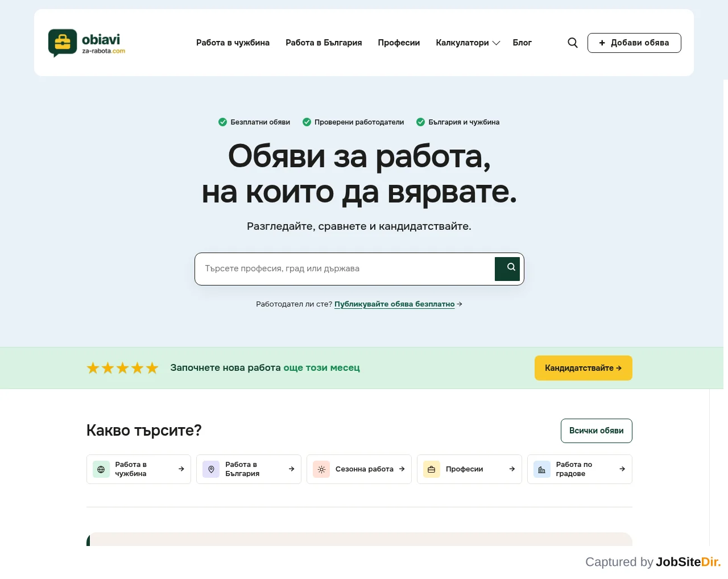Click the globe icon for Работа в чужбина
728x579 pixels.
click(101, 469)
